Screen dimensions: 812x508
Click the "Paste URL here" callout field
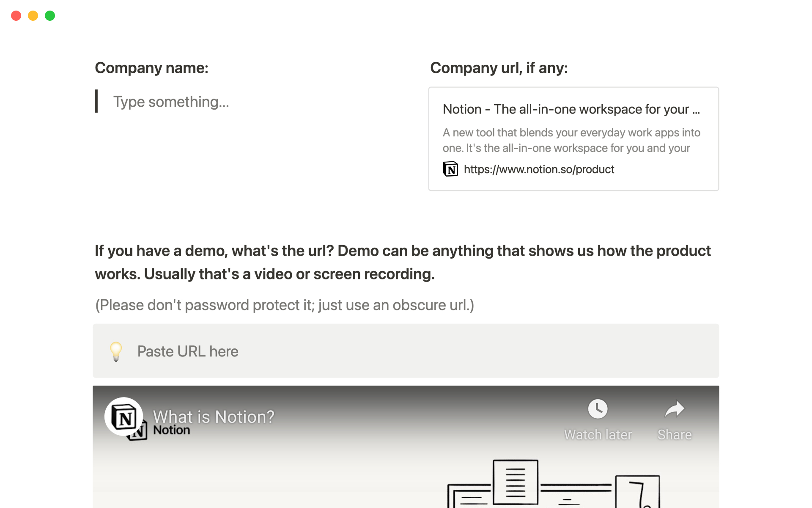[x=188, y=351]
